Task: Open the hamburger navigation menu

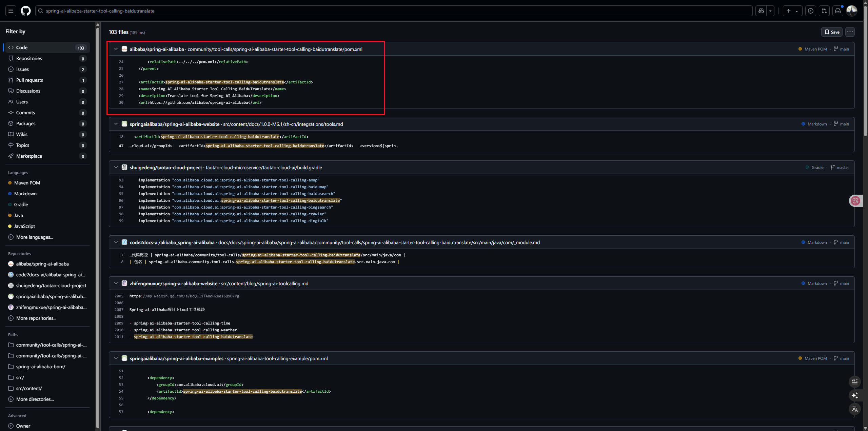Action: 11,11
